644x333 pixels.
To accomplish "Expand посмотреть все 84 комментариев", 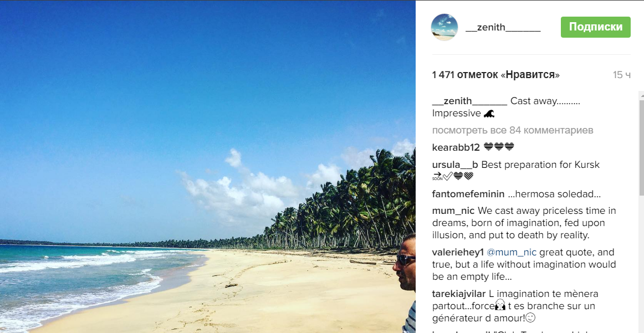I will pos(513,130).
